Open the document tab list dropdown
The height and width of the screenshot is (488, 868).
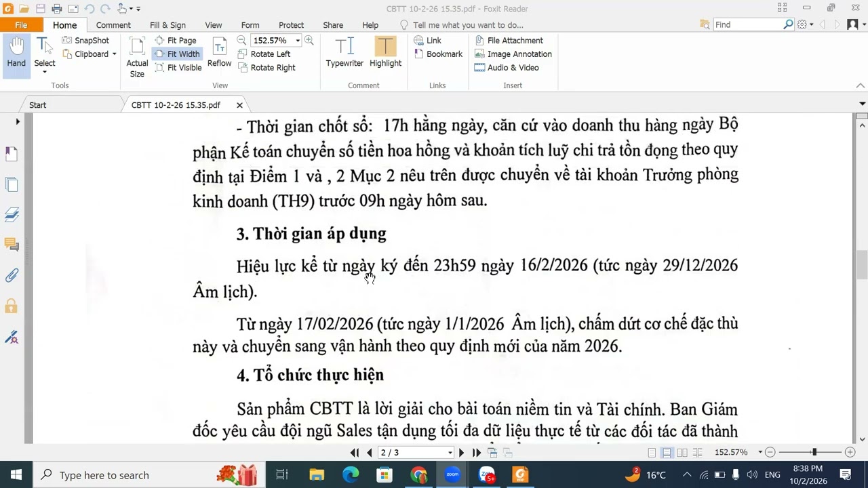863,104
